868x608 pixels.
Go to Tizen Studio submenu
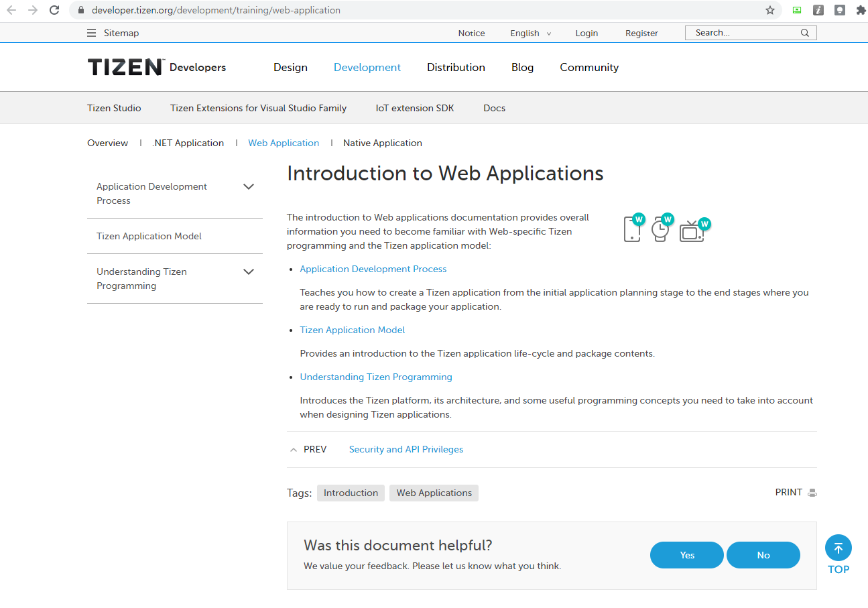(x=114, y=108)
